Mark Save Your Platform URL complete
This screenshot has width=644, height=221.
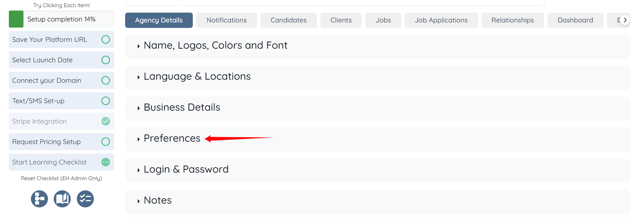(x=106, y=40)
